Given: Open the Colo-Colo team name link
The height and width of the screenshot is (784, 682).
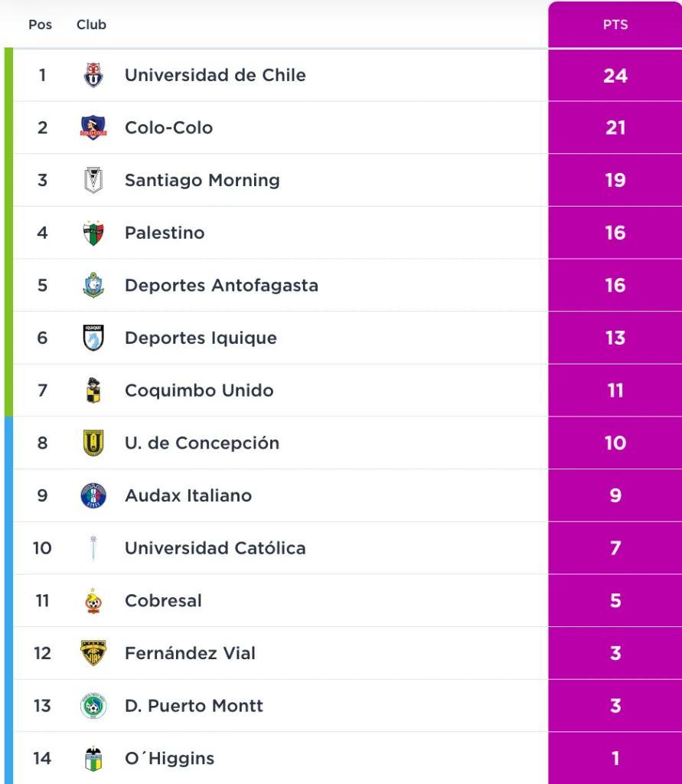Looking at the screenshot, I should 168,128.
